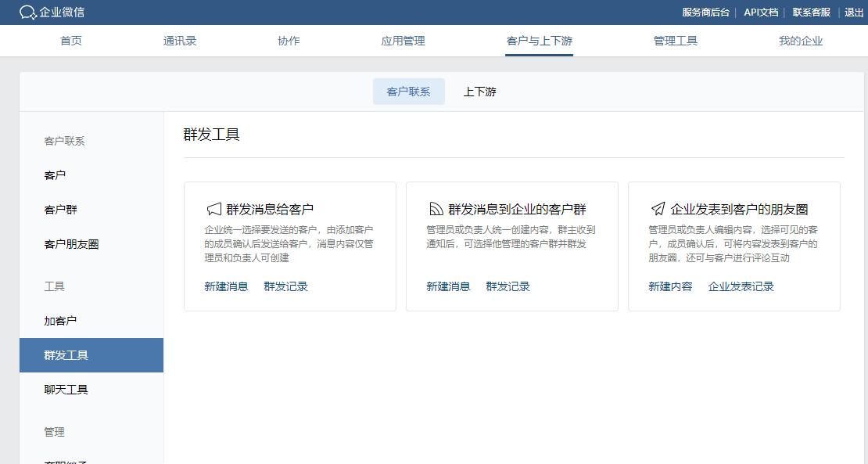Open 客户群 from the sidebar
The image size is (868, 464).
[62, 210]
